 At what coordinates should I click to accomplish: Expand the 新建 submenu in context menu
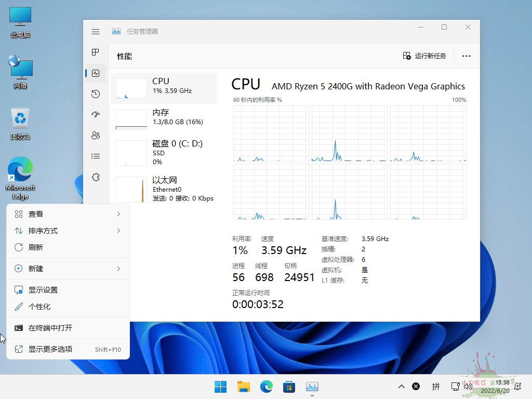68,269
